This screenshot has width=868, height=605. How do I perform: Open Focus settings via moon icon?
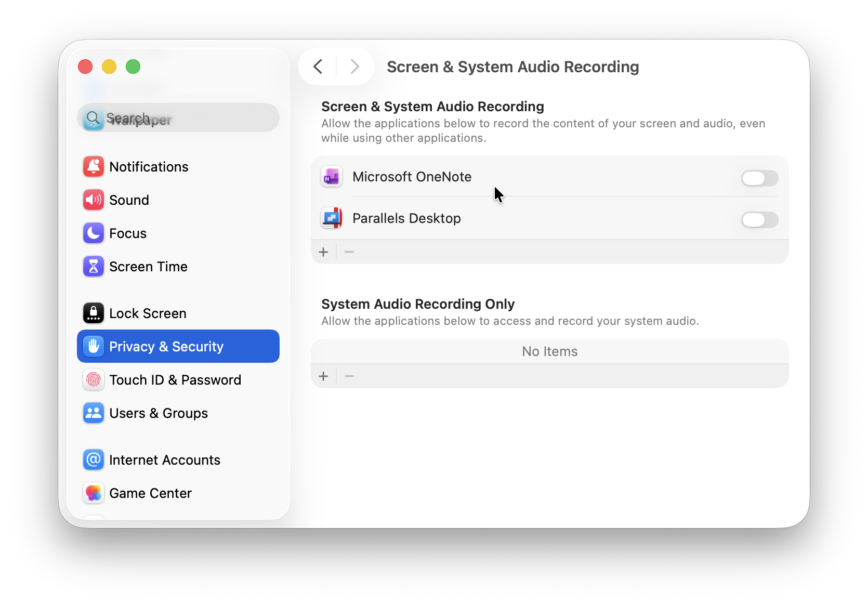[x=94, y=233]
